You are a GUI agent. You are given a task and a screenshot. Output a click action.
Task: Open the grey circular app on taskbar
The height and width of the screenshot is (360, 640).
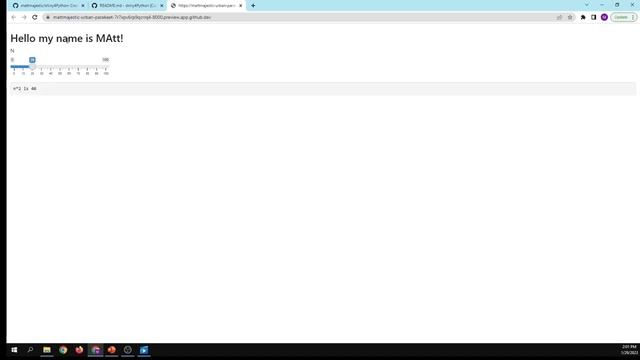(128, 350)
